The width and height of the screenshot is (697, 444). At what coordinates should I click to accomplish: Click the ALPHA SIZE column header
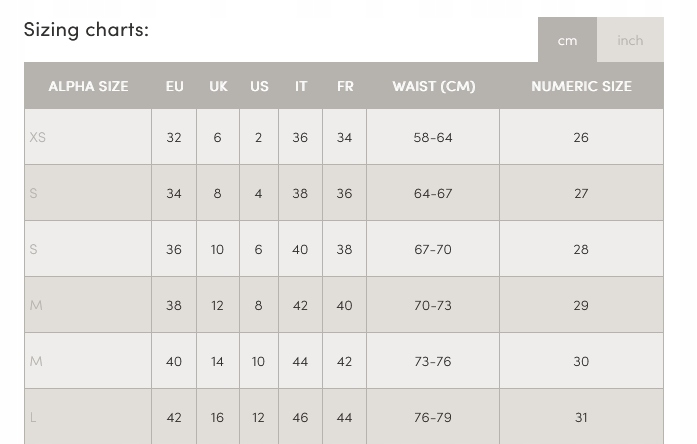click(x=88, y=86)
